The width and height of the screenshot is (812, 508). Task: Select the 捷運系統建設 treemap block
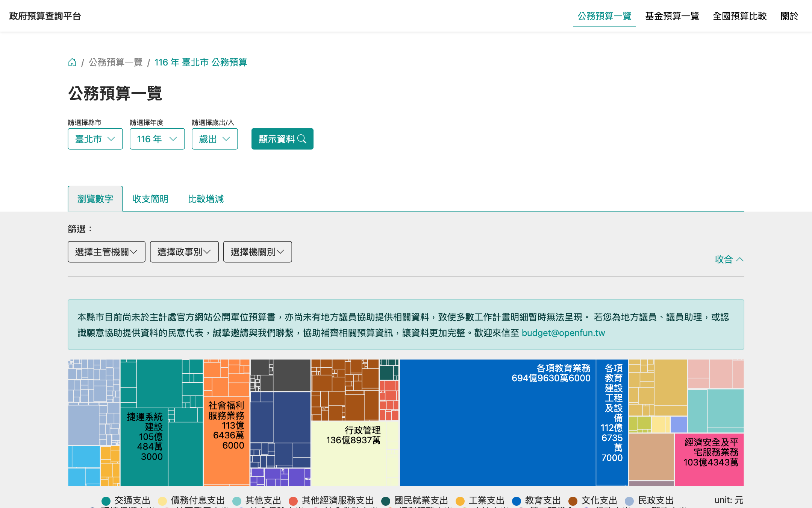(x=144, y=447)
